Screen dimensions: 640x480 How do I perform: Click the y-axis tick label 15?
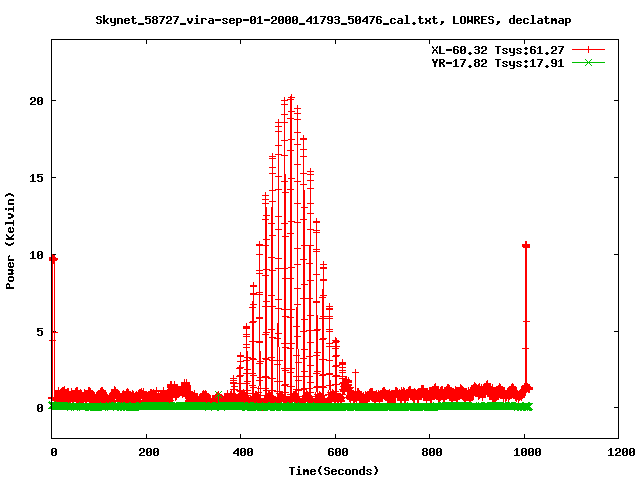(x=36, y=178)
